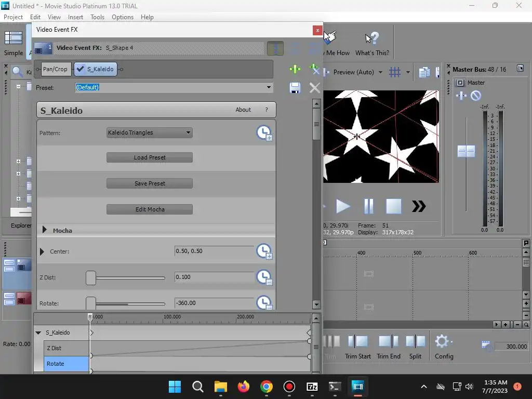
Task: Click the Edit Mocha button
Action: click(x=150, y=209)
